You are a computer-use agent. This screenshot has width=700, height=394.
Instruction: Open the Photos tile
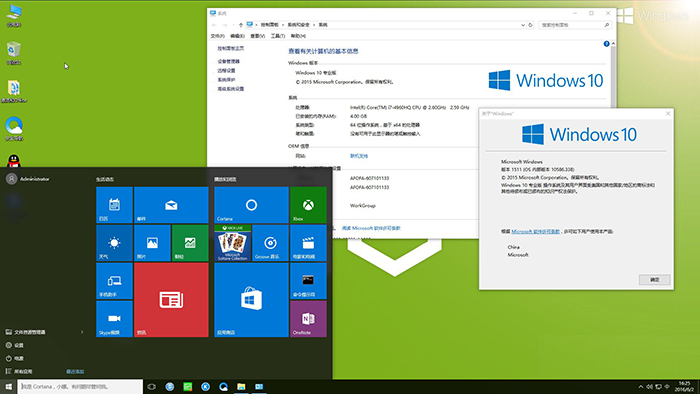coord(152,243)
